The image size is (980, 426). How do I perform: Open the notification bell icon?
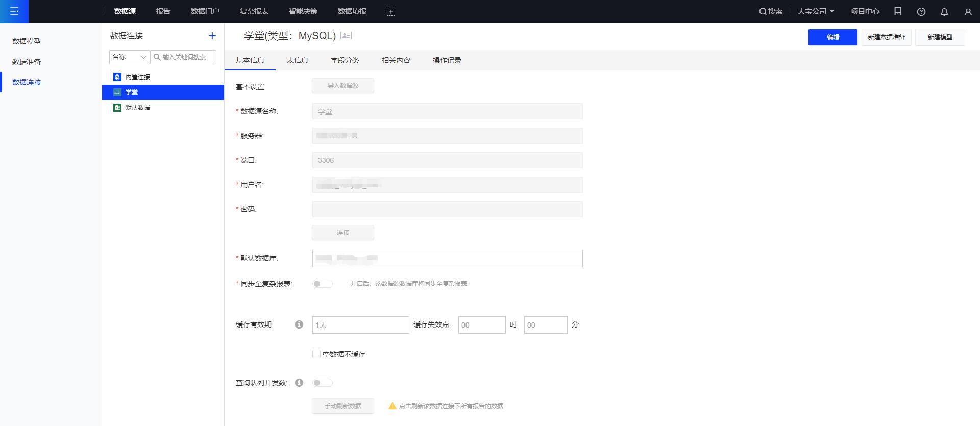coord(944,12)
